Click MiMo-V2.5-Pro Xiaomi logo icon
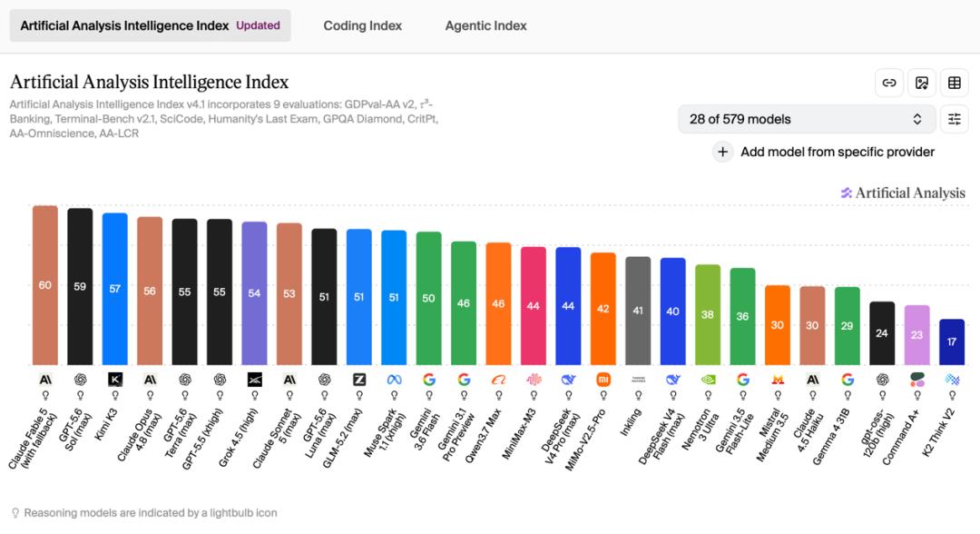This screenshot has height=534, width=980. pyautogui.click(x=603, y=380)
